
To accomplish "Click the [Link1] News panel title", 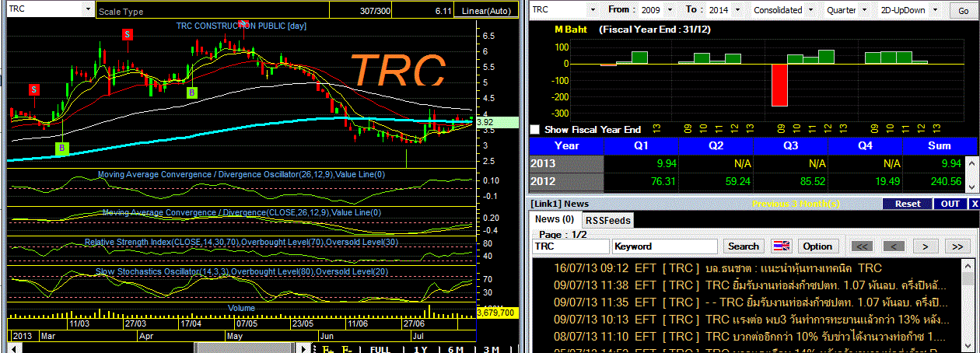I will coord(560,204).
